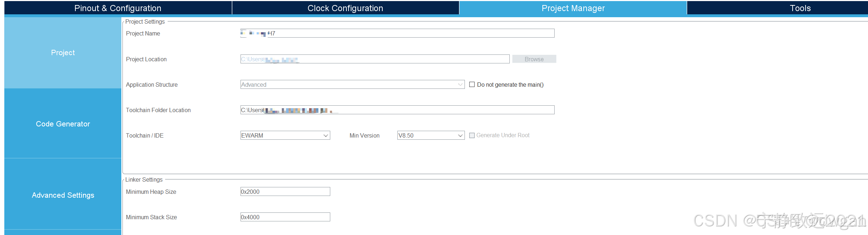Open the Toolchain / IDE dropdown
This screenshot has width=868, height=235.
[x=285, y=135]
